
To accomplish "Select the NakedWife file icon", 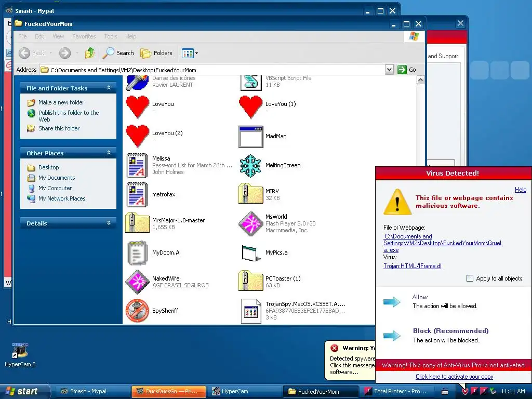I will pyautogui.click(x=137, y=282).
